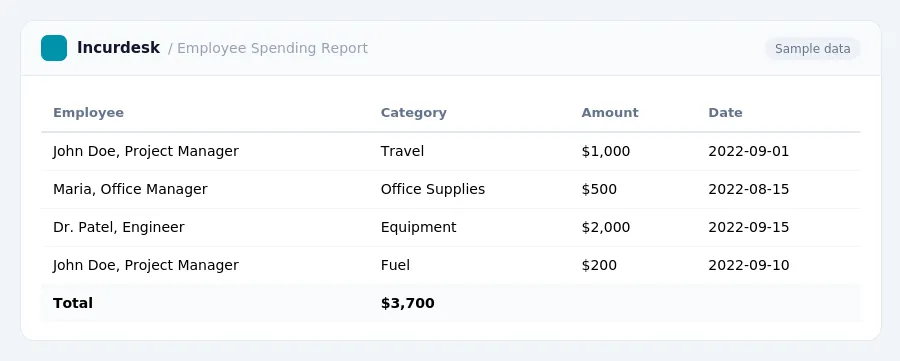Select John Doe in the Travel row
900x361 pixels.
point(146,152)
